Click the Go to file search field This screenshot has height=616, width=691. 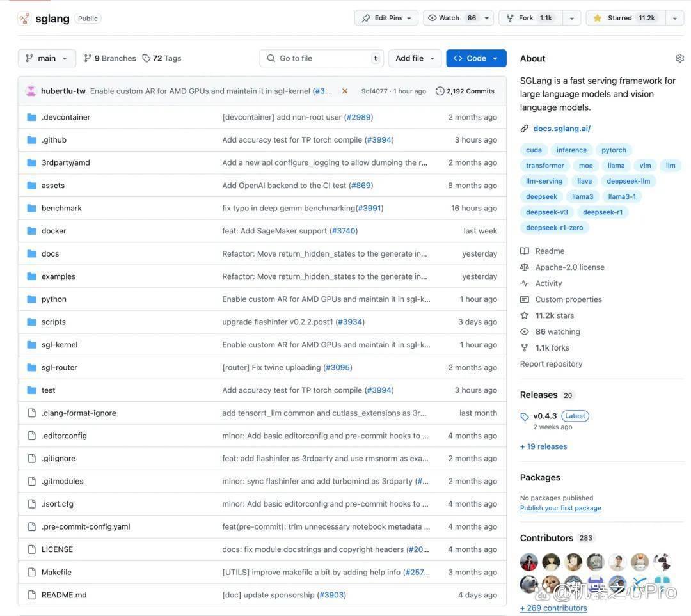pyautogui.click(x=322, y=58)
